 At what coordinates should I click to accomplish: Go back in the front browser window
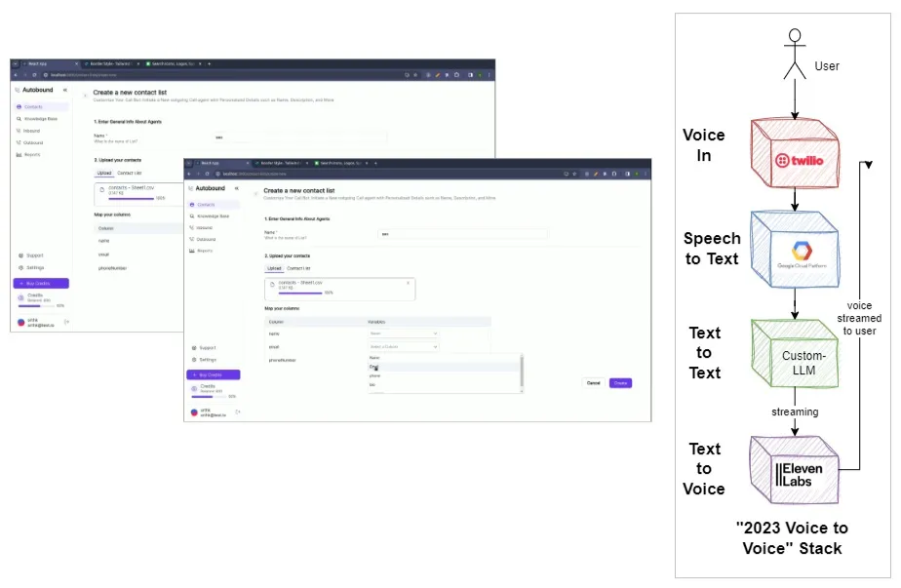(x=189, y=174)
